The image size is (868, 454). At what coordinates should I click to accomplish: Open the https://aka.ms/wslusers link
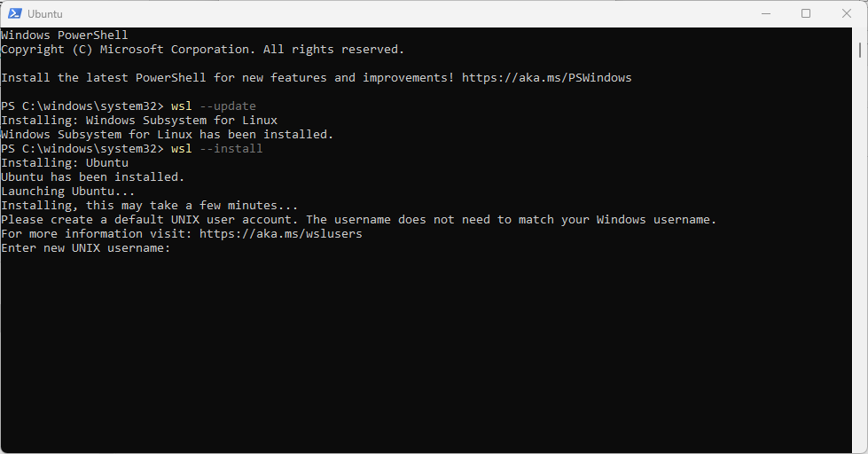point(281,233)
